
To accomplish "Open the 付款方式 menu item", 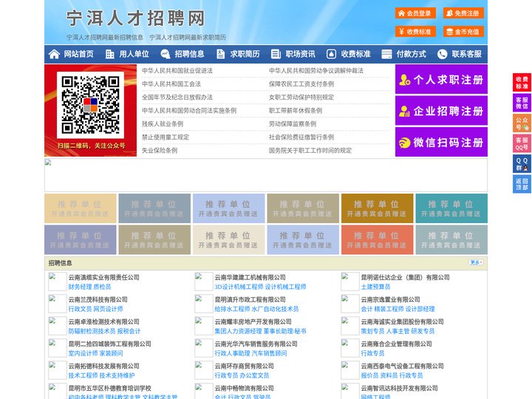I will [x=412, y=54].
